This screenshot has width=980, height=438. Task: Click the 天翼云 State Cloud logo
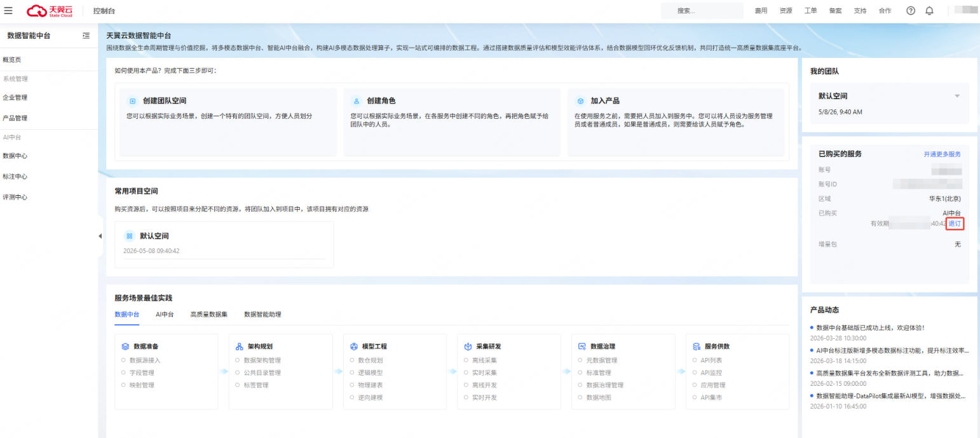click(50, 11)
